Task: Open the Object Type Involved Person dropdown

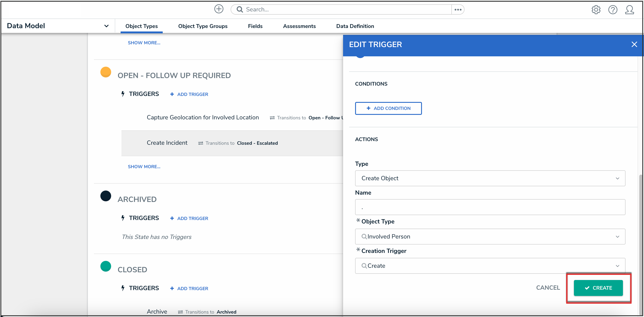Action: pos(490,236)
